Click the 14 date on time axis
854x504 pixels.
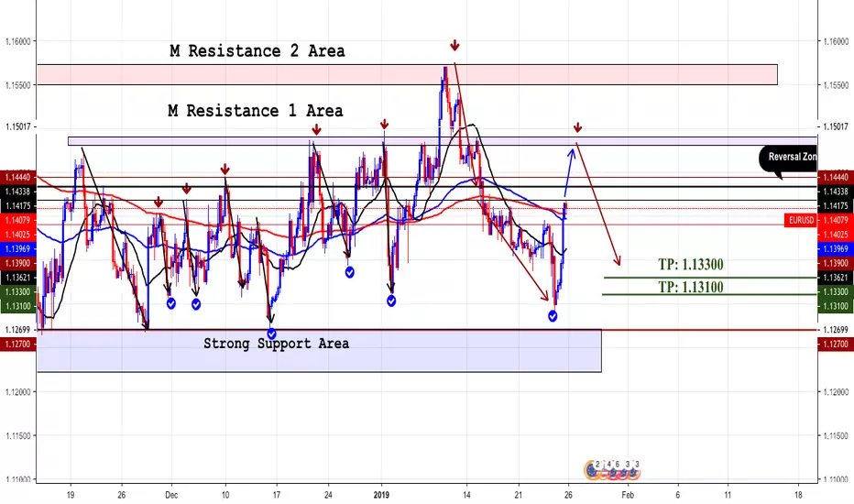(x=466, y=495)
